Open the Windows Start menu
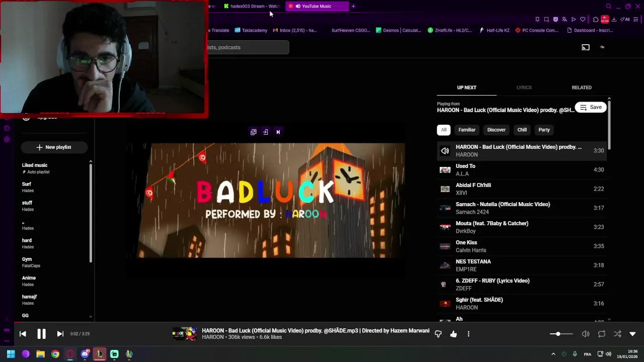Image resolution: width=644 pixels, height=362 pixels. point(11,354)
